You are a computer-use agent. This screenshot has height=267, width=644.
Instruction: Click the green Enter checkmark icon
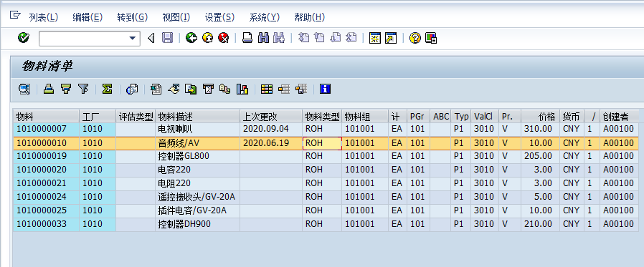[24, 38]
